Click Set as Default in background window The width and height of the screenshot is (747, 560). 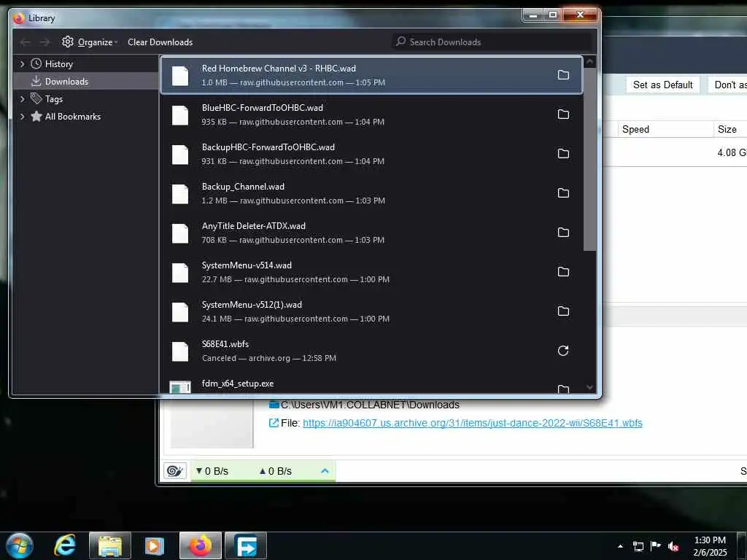point(662,85)
